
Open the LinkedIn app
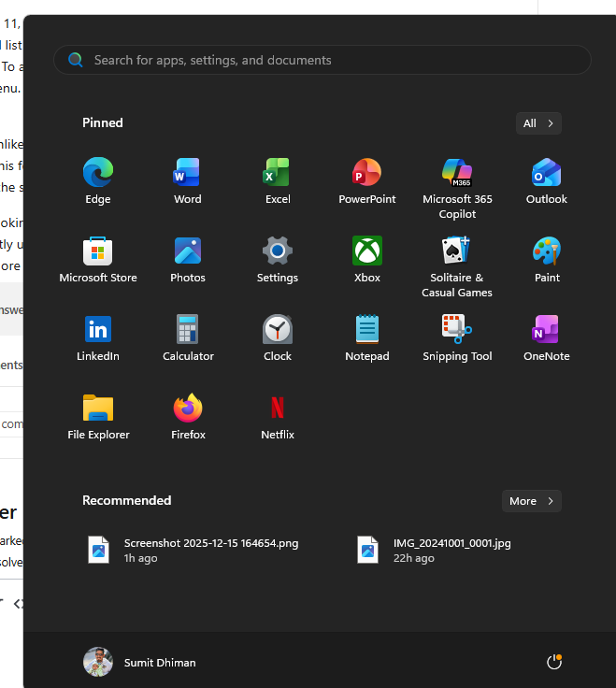click(98, 338)
